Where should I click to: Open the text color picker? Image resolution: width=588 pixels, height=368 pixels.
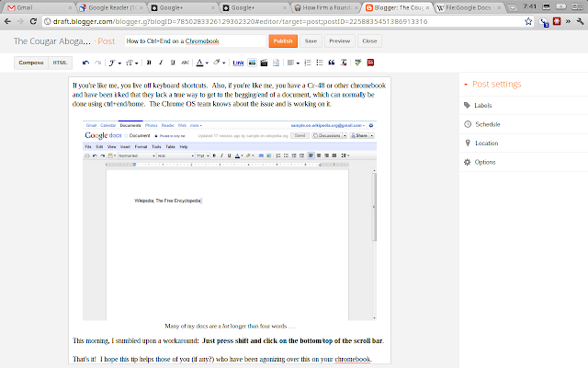202,63
